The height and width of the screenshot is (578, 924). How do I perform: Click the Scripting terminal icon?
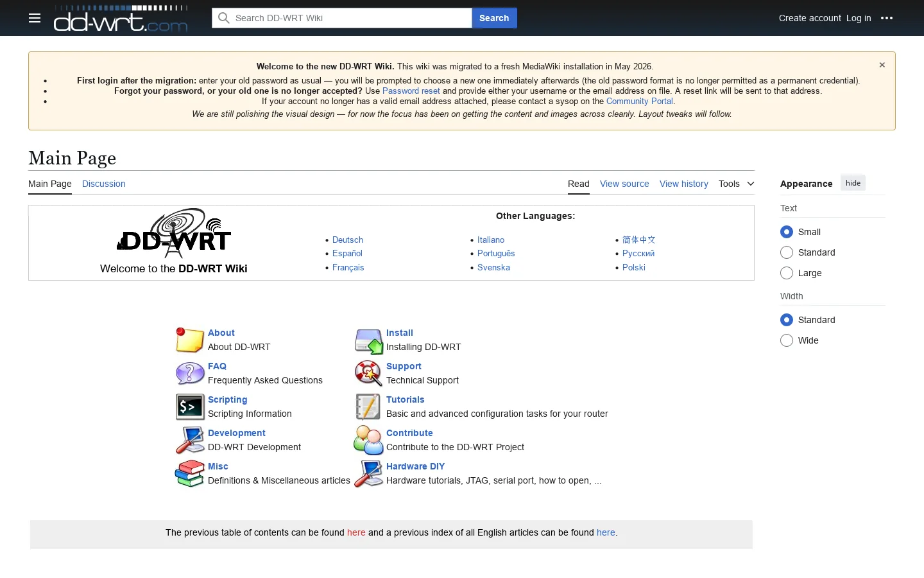[190, 407]
